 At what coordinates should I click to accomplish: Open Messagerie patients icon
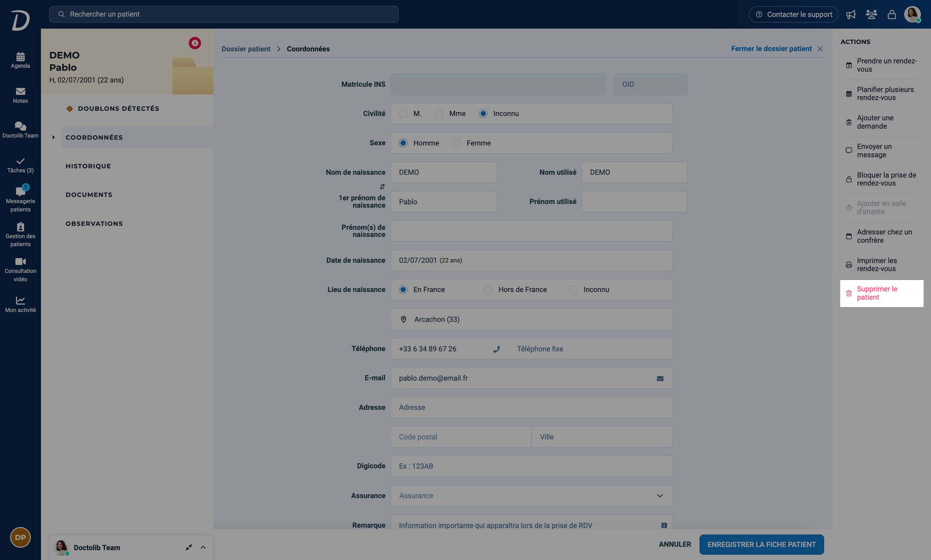20,191
